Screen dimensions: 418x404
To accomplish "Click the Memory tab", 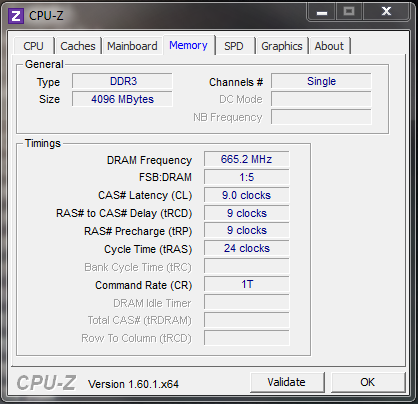I will point(188,45).
